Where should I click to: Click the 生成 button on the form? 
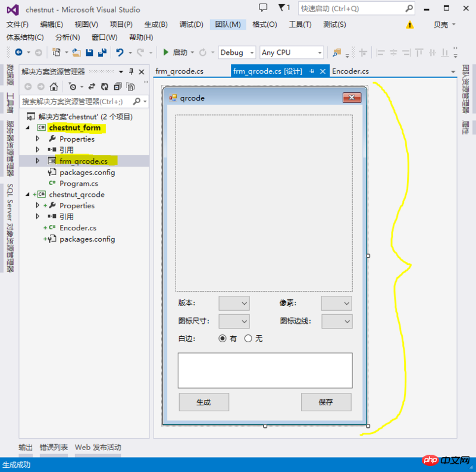(203, 402)
